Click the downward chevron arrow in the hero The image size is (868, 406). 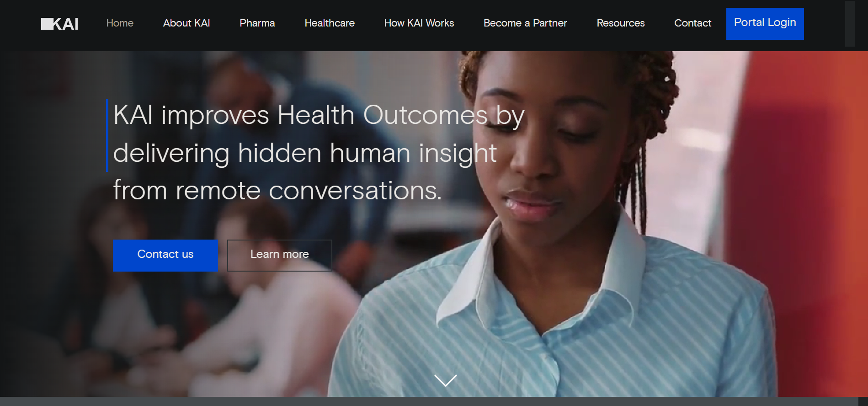(446, 380)
